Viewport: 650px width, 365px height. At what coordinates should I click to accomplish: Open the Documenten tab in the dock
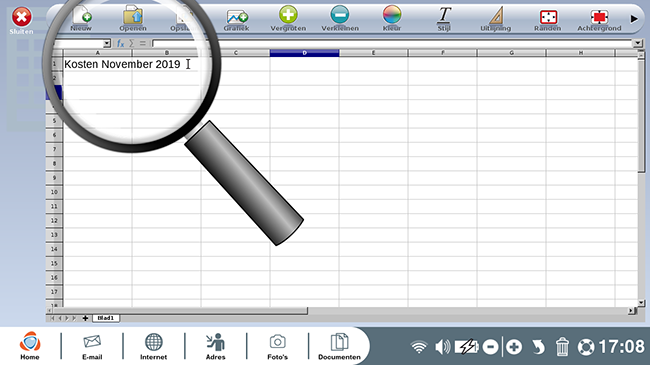339,346
